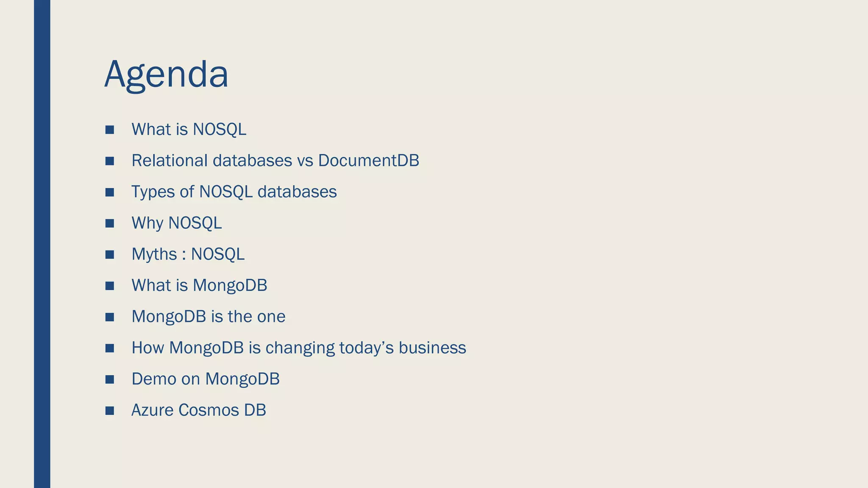The width and height of the screenshot is (868, 488).
Task: Select 'Relational databases vs DocumentDB' line
Action: tap(275, 161)
